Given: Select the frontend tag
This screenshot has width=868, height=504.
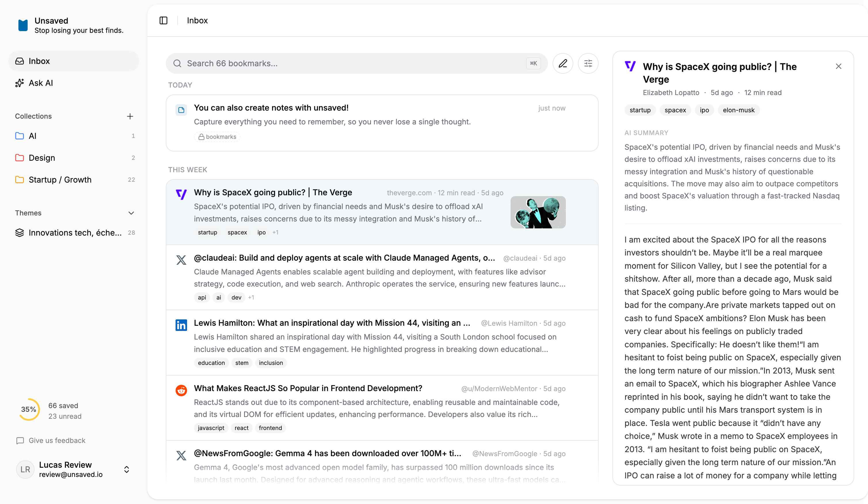Looking at the screenshot, I should coord(271,428).
